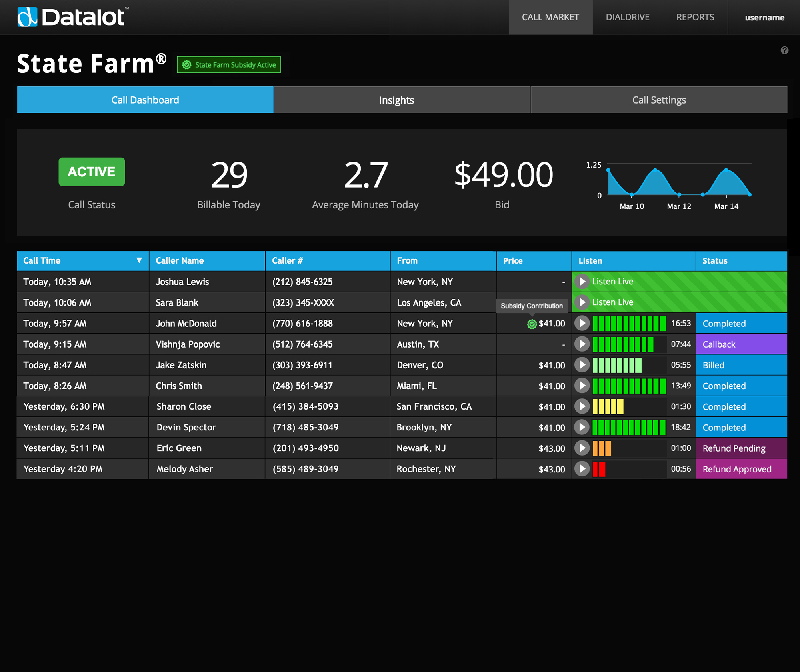Click location Brooklyn, NY

424,427
